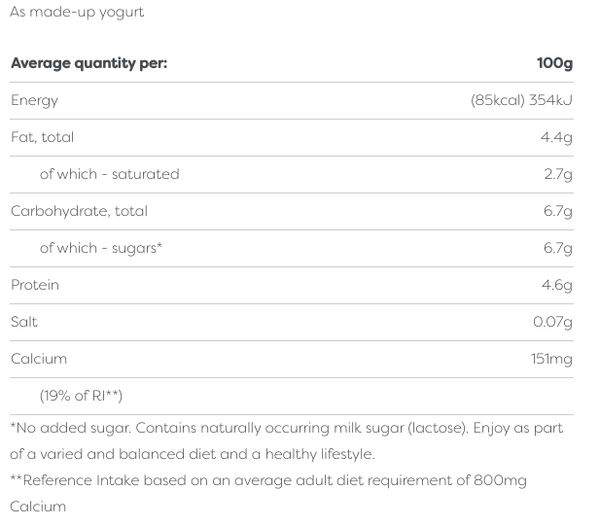Select the '4.6g' protein value
The height and width of the screenshot is (525, 600).
[x=556, y=285]
